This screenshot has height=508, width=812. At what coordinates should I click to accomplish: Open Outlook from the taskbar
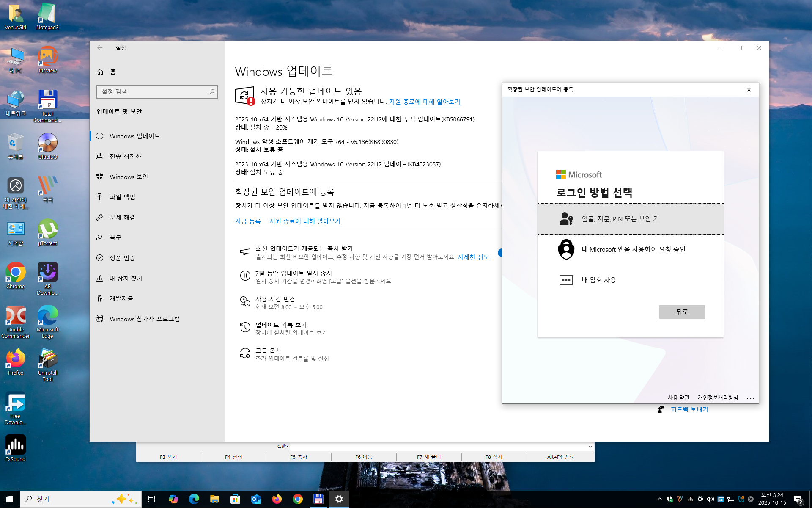pos(256,499)
